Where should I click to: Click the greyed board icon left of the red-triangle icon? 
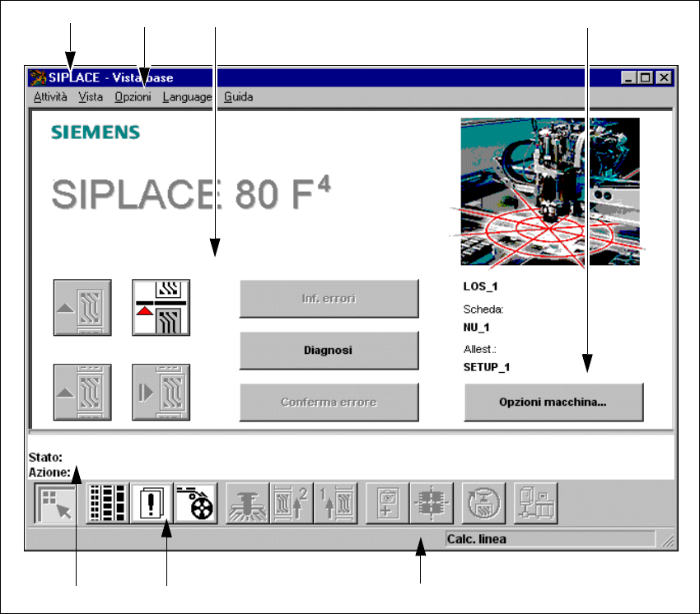click(82, 308)
